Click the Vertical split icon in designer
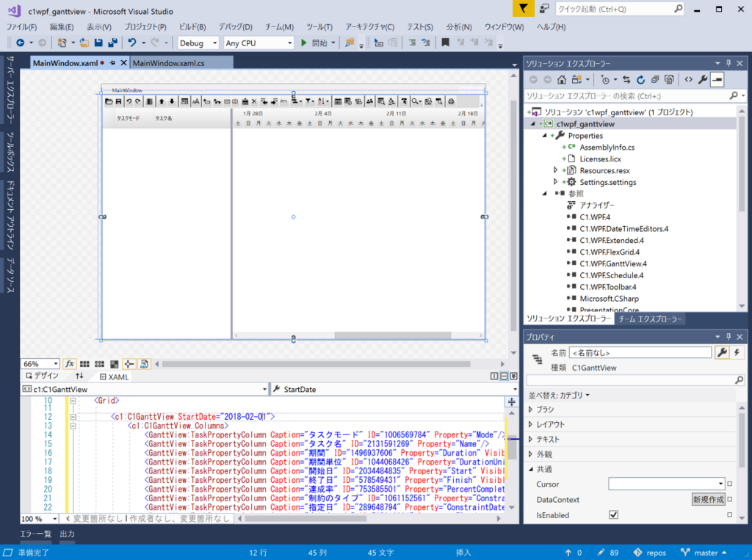The width and height of the screenshot is (752, 560). click(494, 377)
